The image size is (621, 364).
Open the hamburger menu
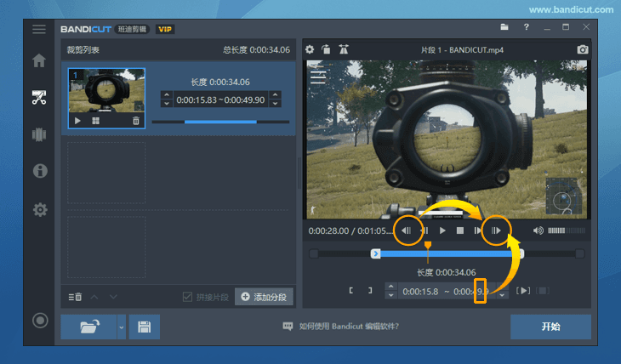[39, 29]
